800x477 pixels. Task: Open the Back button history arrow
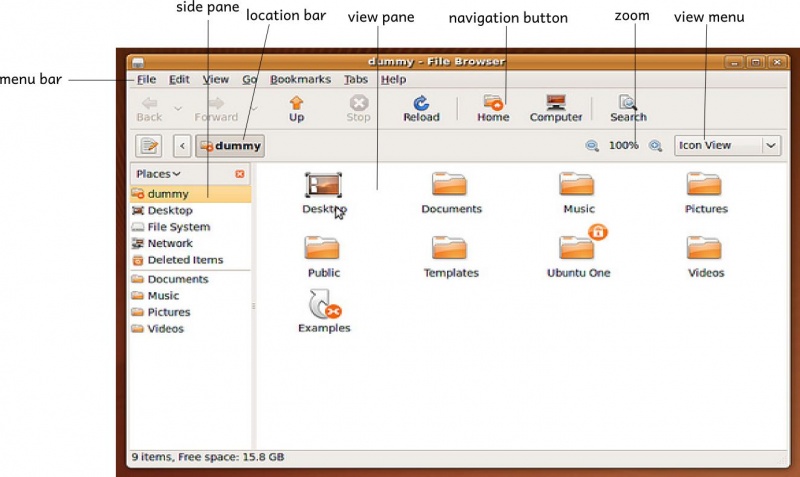pyautogui.click(x=178, y=108)
